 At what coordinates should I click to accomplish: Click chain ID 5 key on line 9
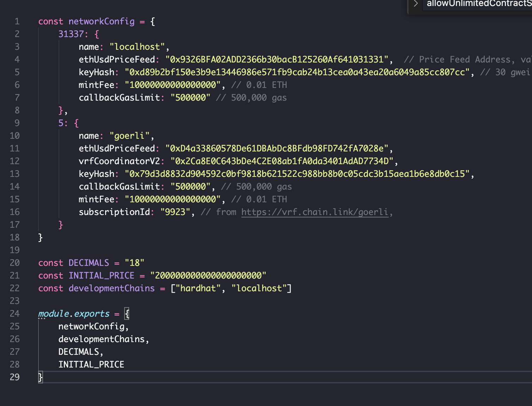61,123
